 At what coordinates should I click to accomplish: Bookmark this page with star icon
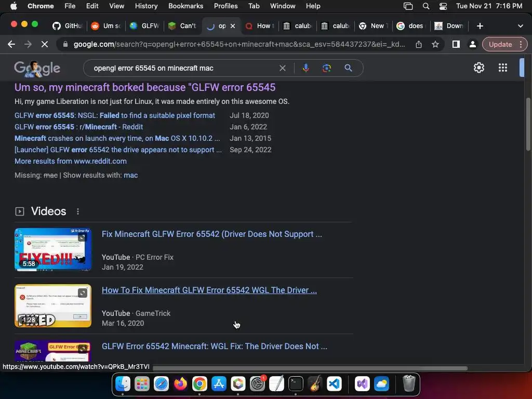coord(435,44)
